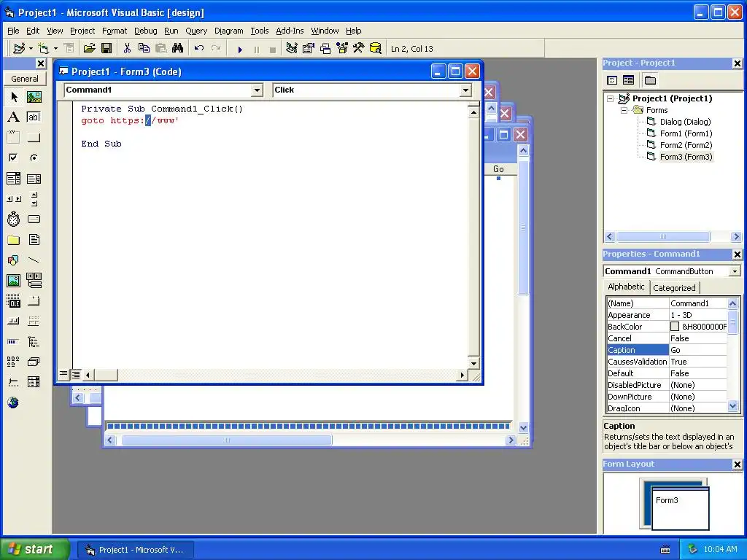Select Form1 (Form1) in the project tree
The image size is (747, 560).
pos(686,134)
